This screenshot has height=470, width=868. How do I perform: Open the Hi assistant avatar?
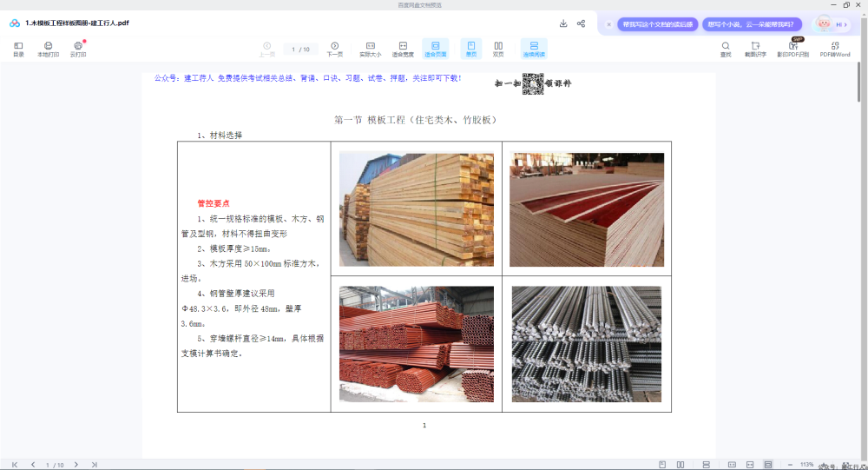click(832, 24)
